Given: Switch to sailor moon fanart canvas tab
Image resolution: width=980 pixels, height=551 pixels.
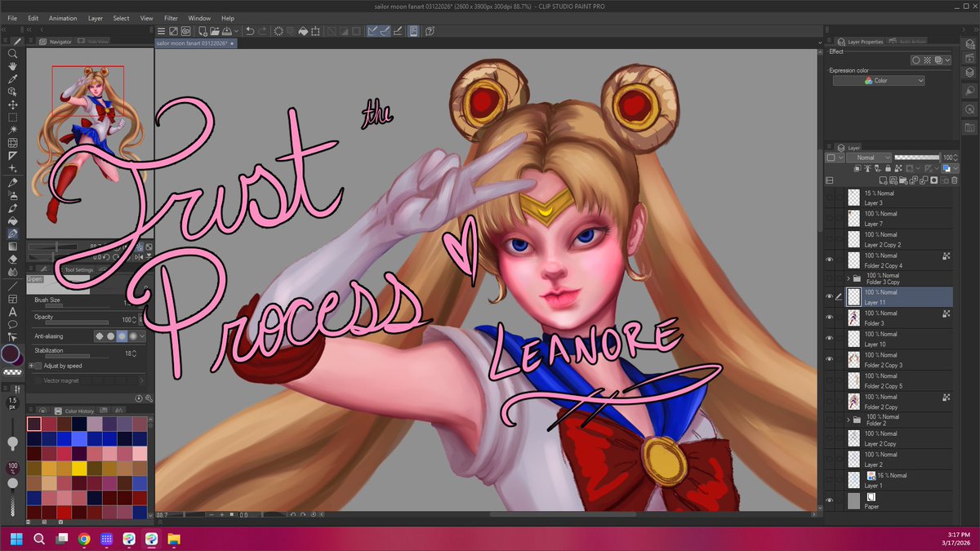Looking at the screenshot, I should click(x=196, y=42).
